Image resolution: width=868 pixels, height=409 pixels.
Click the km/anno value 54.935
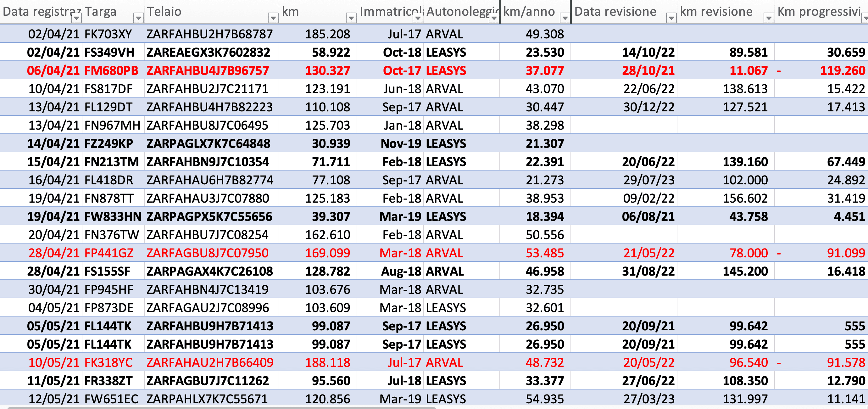544,399
